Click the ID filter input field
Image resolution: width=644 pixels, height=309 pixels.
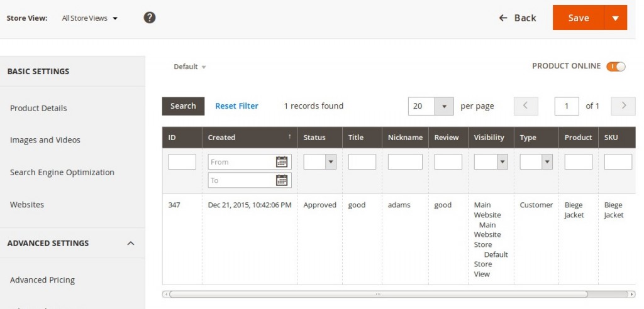[x=182, y=162]
